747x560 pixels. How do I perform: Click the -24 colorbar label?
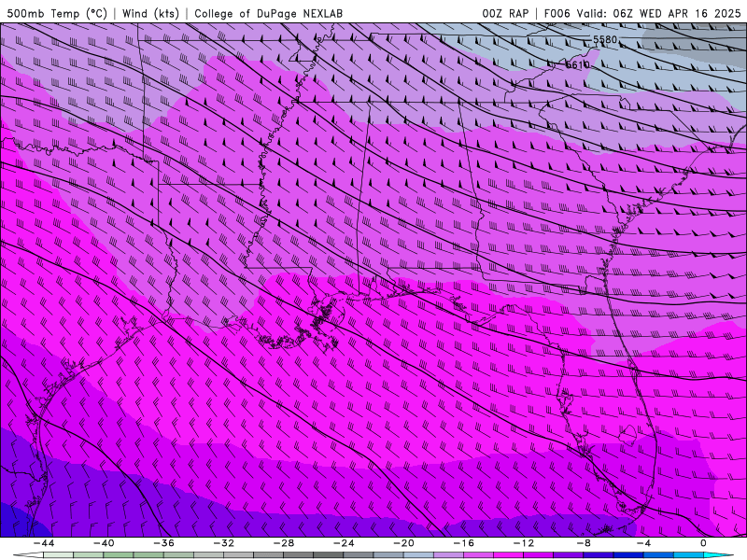coord(344,543)
